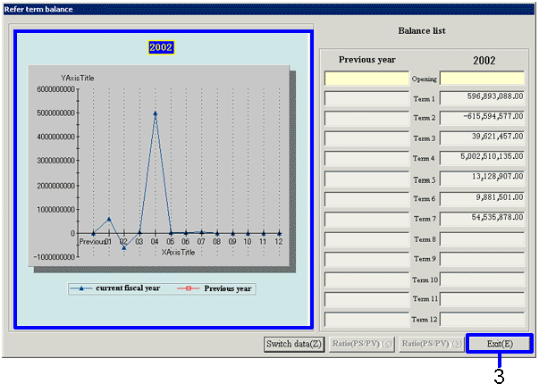
Task: Select the Previous year Opening field
Action: click(x=365, y=79)
